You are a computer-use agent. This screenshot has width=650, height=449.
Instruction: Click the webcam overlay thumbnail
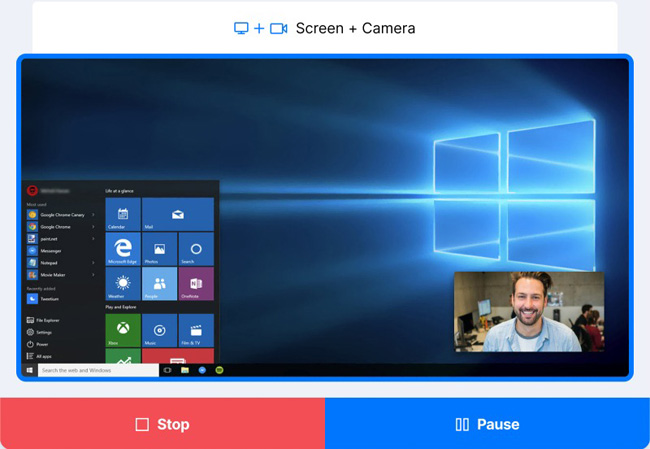(x=529, y=311)
